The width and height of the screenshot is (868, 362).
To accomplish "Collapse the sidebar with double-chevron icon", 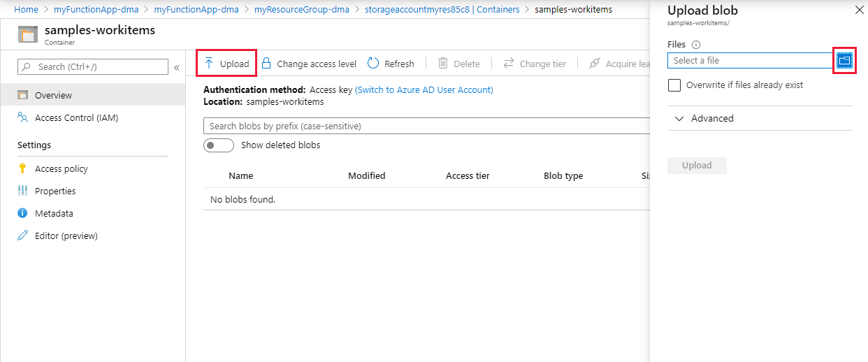I will click(x=177, y=67).
